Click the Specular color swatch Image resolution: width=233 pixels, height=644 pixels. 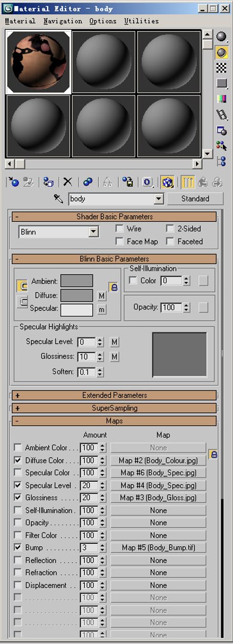pos(77,309)
